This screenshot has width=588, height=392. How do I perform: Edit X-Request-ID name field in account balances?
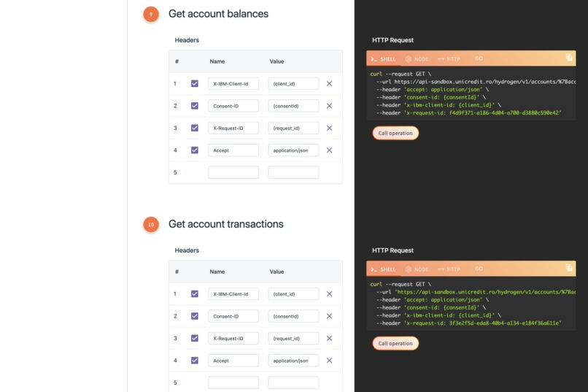[x=233, y=128]
